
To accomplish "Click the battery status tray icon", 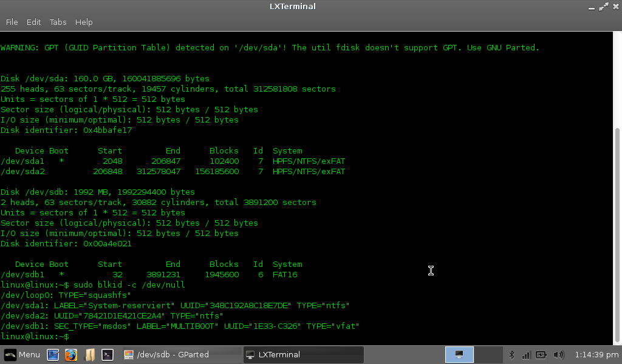I will click(x=541, y=354).
